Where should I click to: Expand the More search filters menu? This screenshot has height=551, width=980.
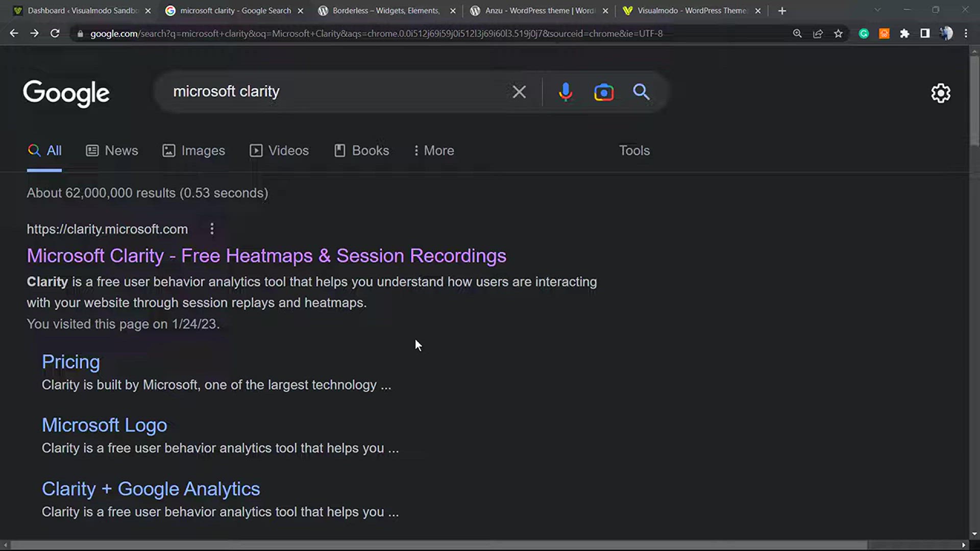434,151
